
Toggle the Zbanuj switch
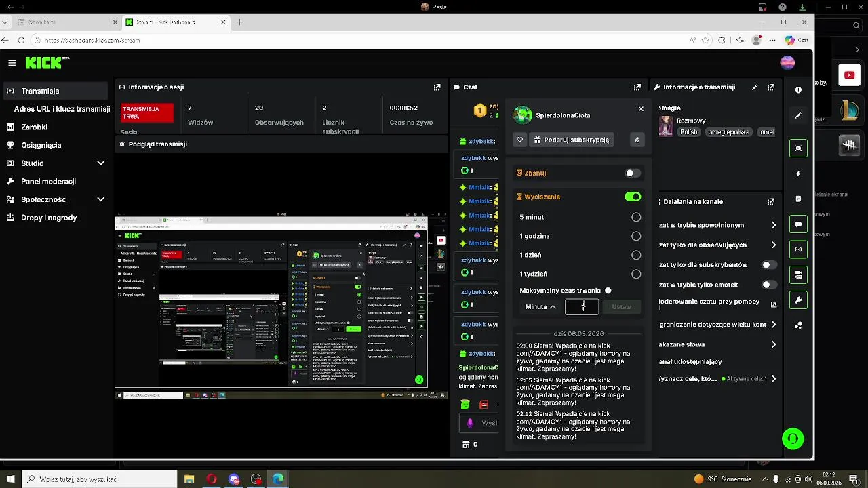point(632,174)
